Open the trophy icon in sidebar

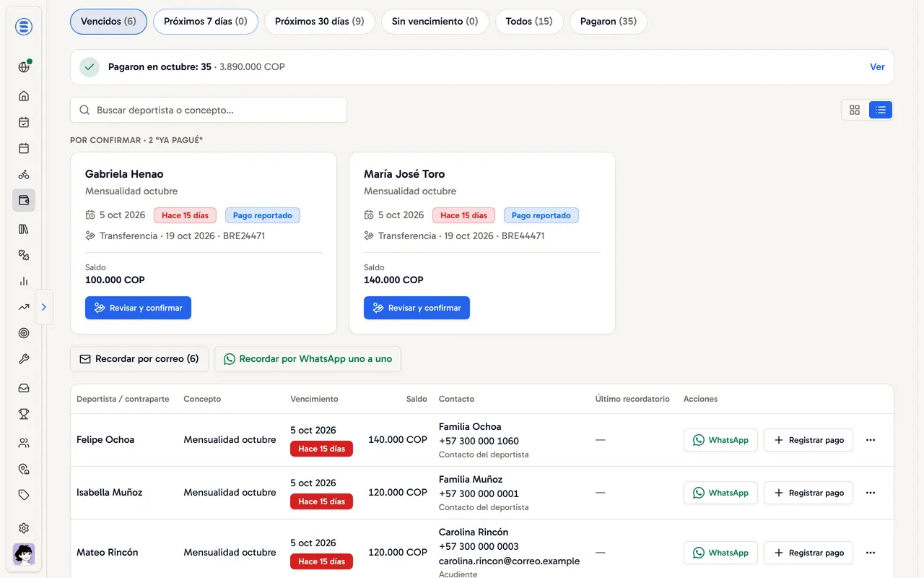coord(24,414)
